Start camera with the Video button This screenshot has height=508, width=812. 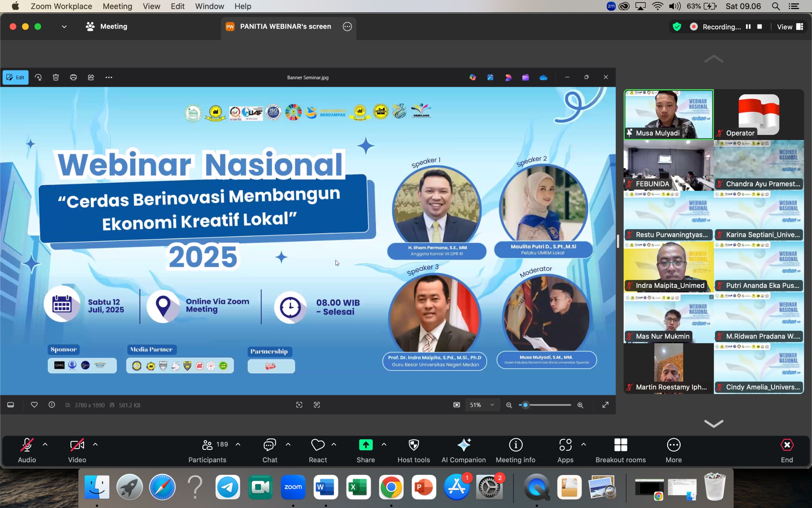click(x=77, y=450)
